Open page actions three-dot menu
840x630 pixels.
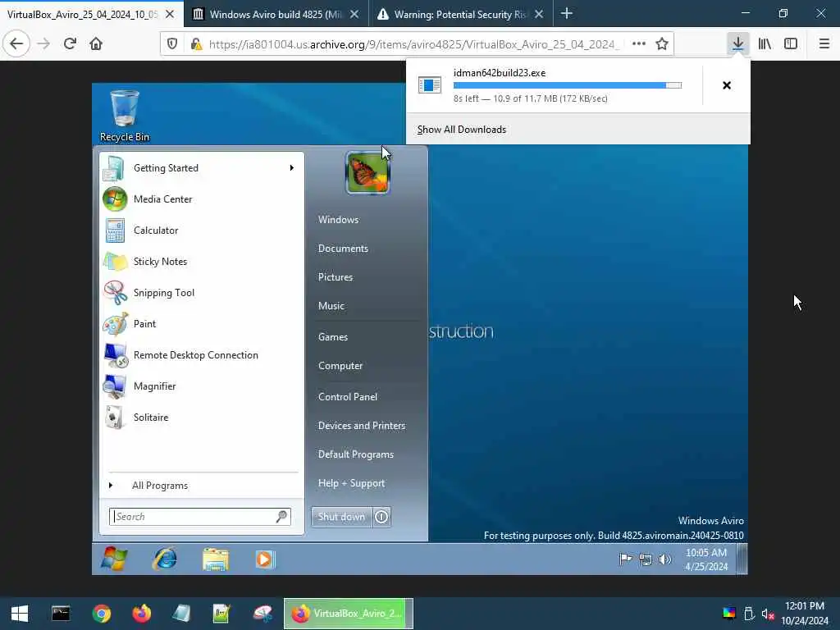point(638,44)
